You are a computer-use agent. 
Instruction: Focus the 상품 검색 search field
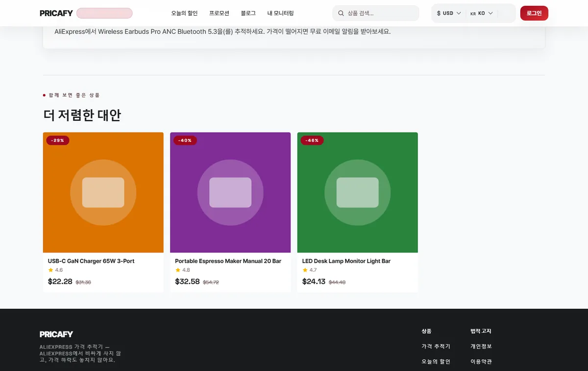point(375,13)
